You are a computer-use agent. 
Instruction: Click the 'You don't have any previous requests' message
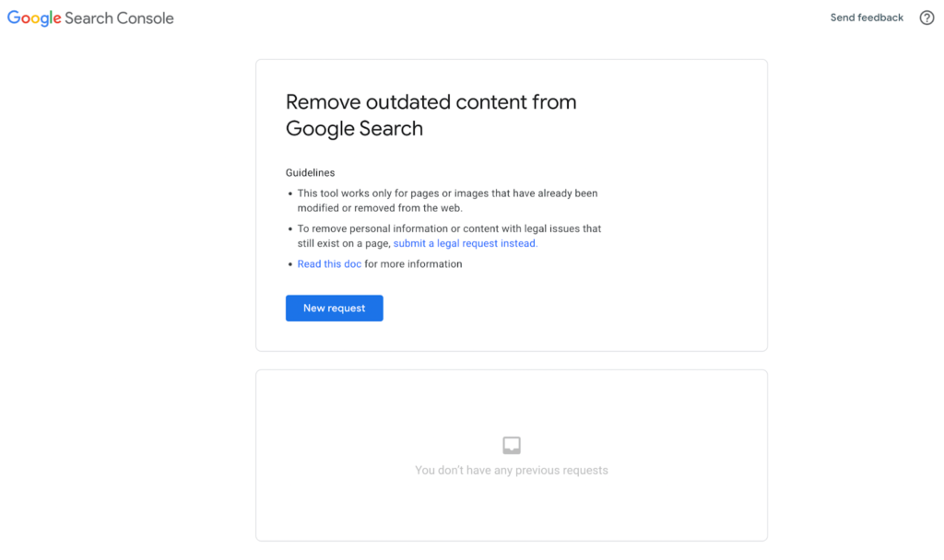[x=511, y=471]
